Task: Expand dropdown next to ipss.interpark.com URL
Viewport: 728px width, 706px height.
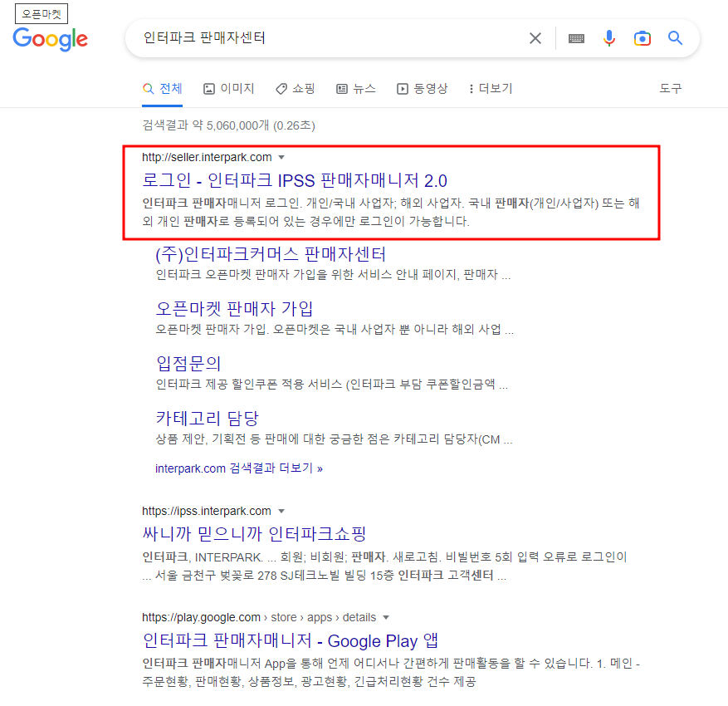Action: (x=281, y=512)
